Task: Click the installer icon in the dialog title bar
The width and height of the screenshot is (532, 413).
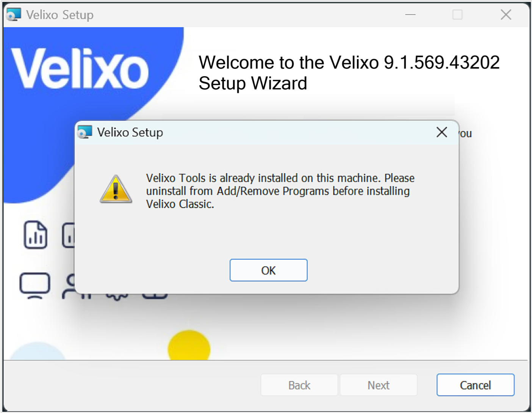Action: (x=85, y=132)
